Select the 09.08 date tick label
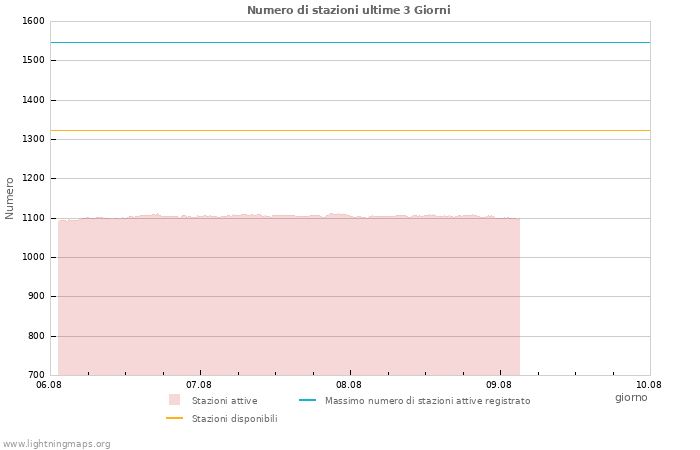The image size is (700, 450). point(499,384)
